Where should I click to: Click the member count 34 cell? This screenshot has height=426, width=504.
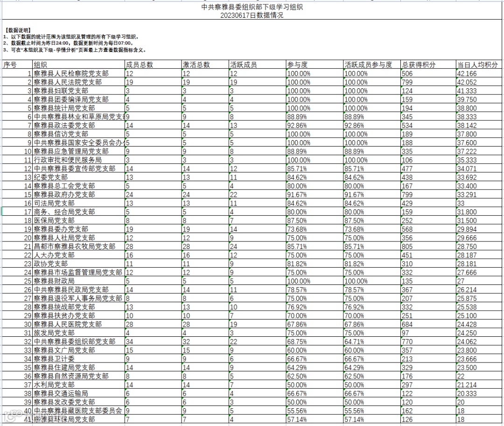pos(154,341)
